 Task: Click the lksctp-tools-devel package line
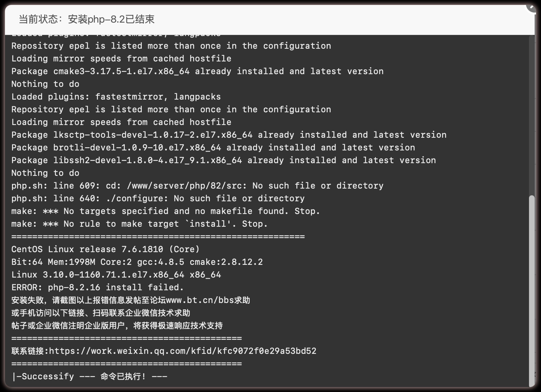(x=229, y=135)
